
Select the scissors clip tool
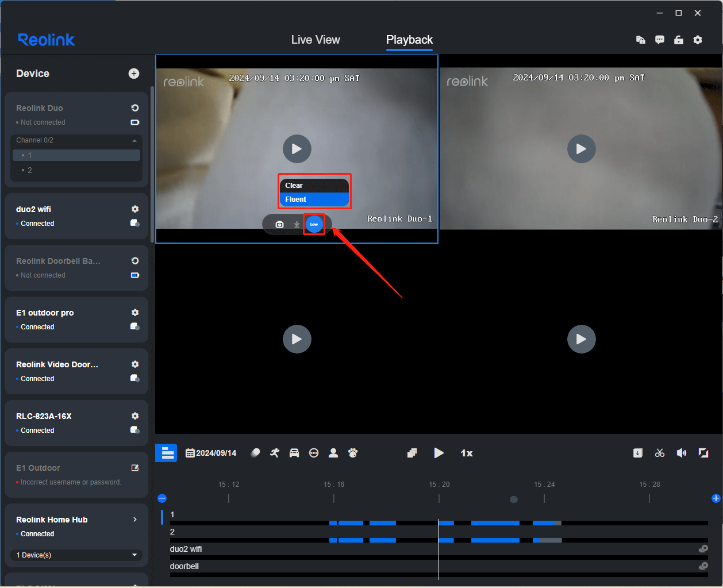tap(660, 453)
